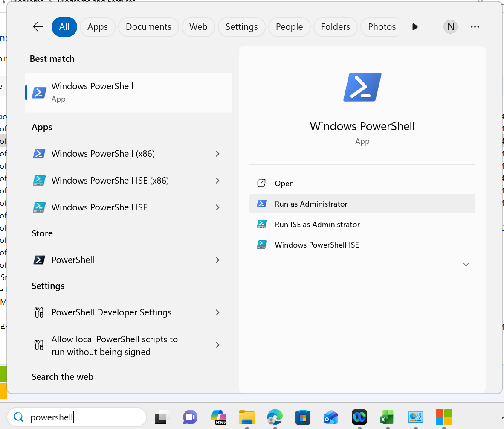Show more filters with the play arrow
This screenshot has height=429, width=504.
[415, 27]
